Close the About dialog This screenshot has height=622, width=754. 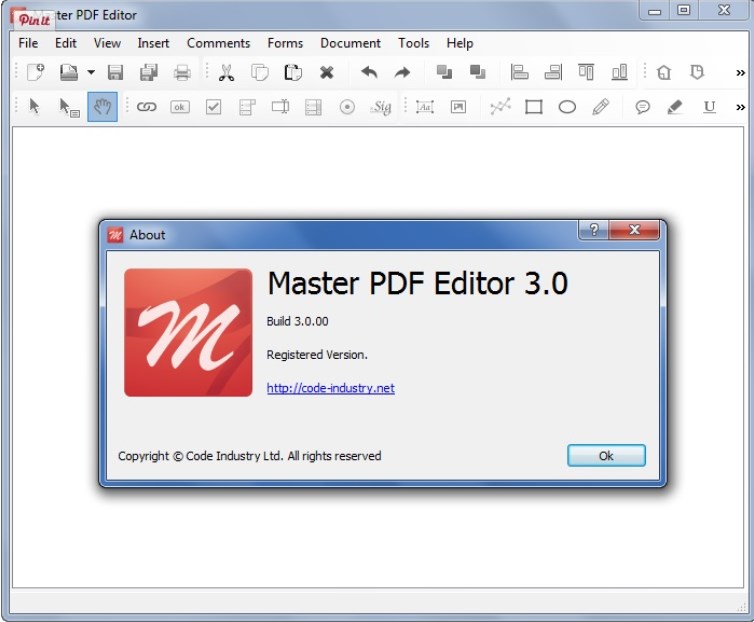tap(634, 230)
